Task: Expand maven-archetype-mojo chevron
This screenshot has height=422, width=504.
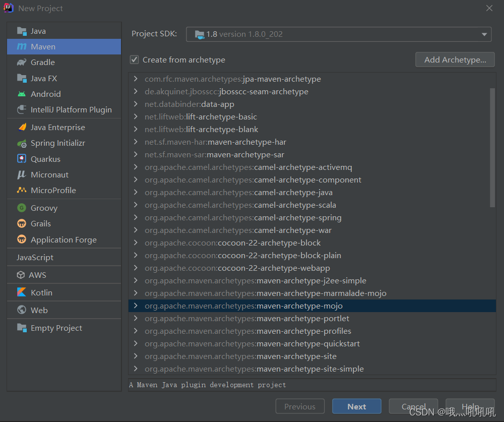Action: click(136, 306)
